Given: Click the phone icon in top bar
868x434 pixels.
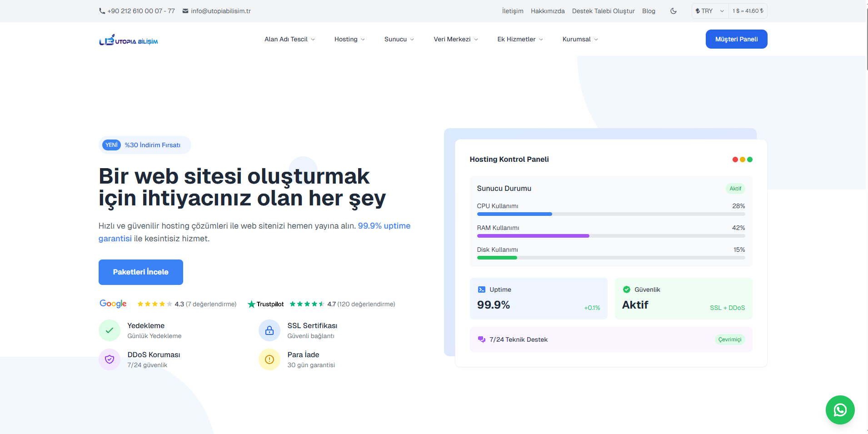Looking at the screenshot, I should click(102, 11).
